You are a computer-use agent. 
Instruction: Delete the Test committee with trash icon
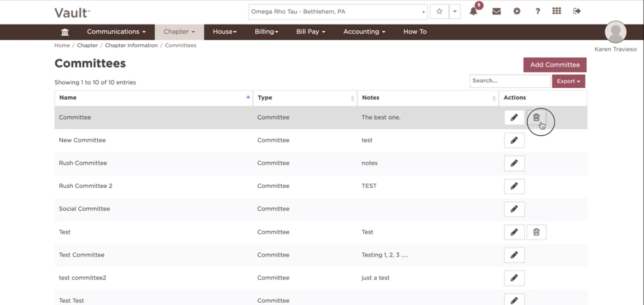point(536,232)
